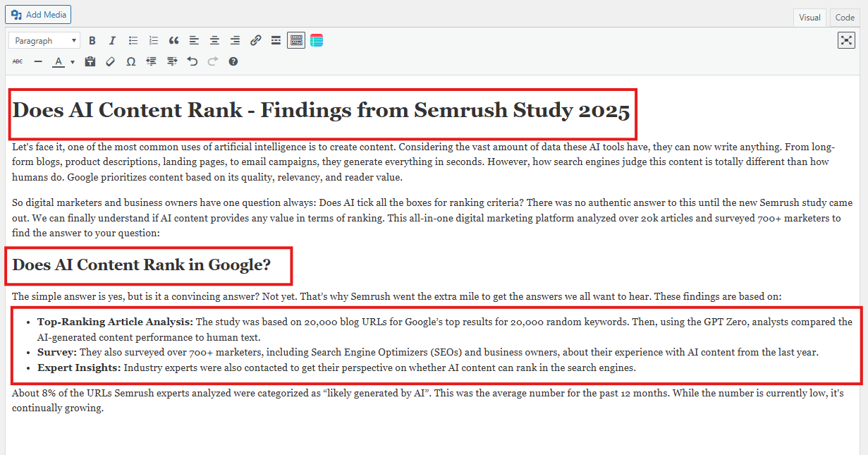Open keyboard shortcuts help icon
The height and width of the screenshot is (455, 868).
point(233,62)
